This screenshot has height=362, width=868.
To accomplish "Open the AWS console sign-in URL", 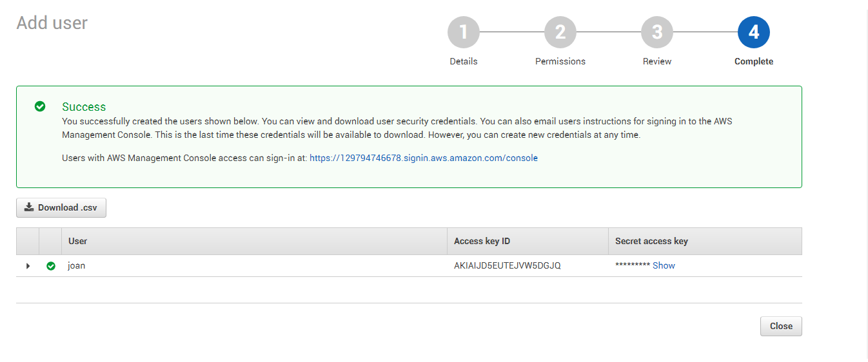I will tap(424, 158).
